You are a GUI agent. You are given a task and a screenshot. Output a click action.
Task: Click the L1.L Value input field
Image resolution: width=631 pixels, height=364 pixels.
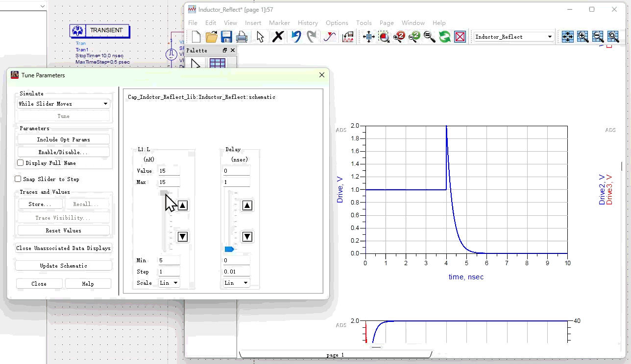pos(169,171)
